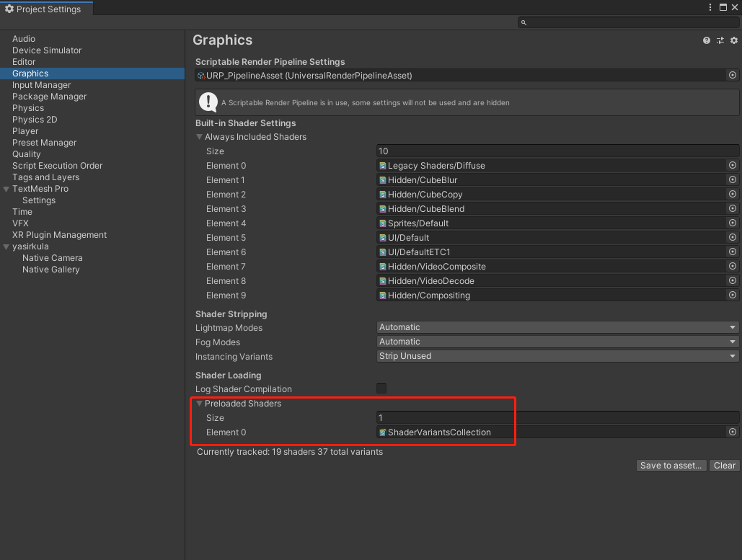Open Input Manager settings
Screen dimensions: 742x560
tap(41, 85)
